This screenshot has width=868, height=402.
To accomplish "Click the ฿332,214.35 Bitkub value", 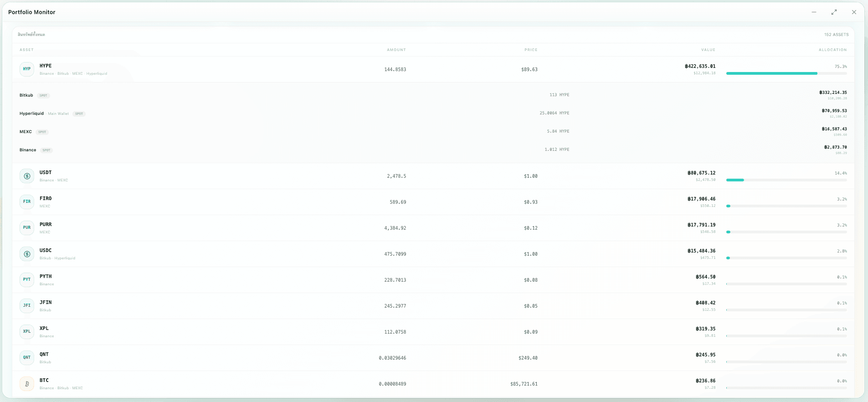I will click(x=833, y=93).
